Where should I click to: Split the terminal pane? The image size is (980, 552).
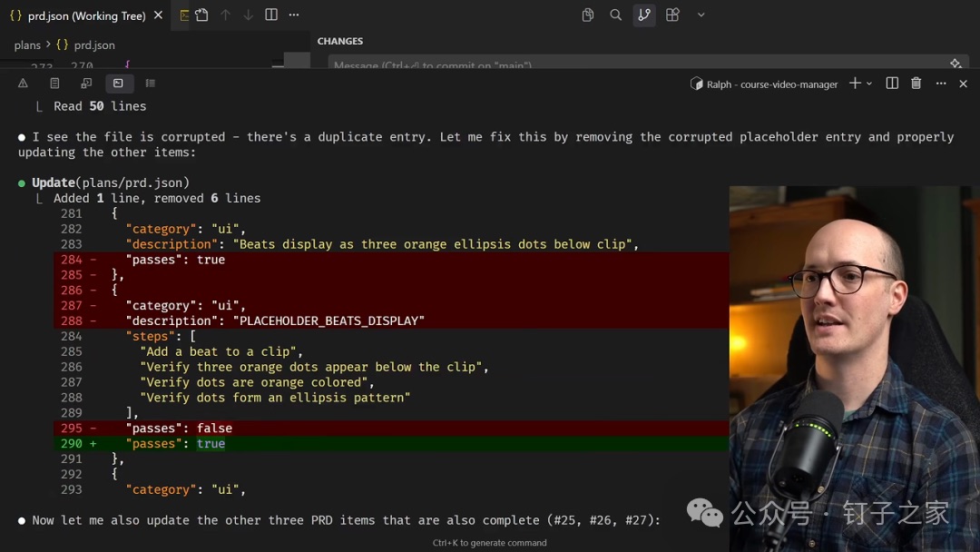coord(892,84)
